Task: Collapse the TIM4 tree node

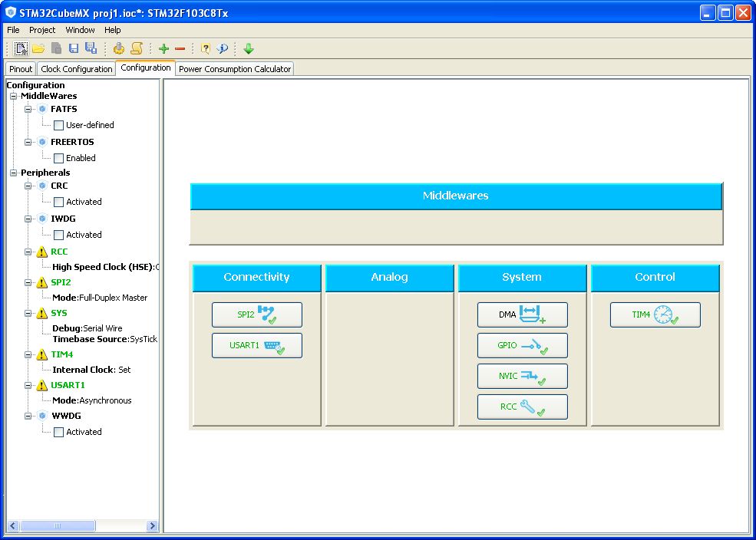Action: click(x=28, y=354)
